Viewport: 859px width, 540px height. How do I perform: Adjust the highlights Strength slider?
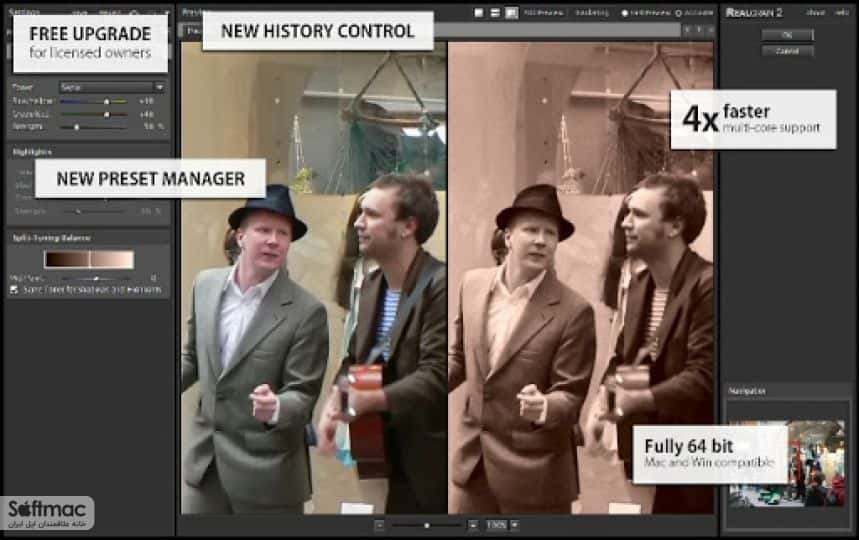[94, 211]
